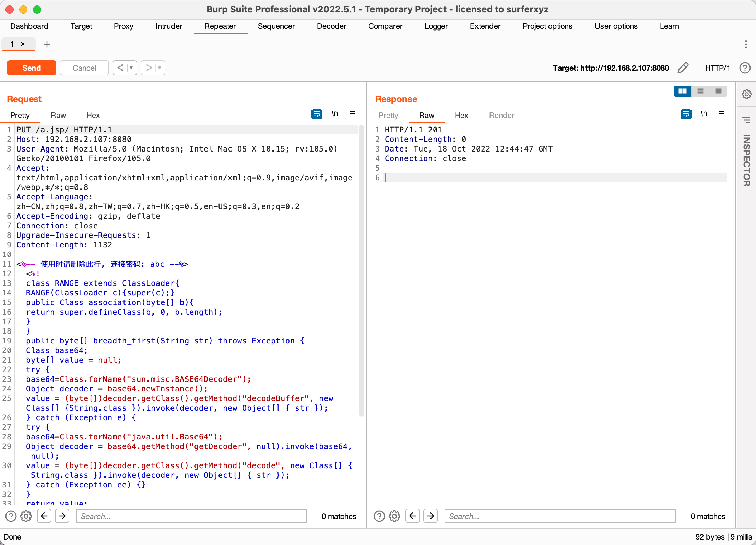The height and width of the screenshot is (545, 756).
Task: Click the orange Send button
Action: 32,68
